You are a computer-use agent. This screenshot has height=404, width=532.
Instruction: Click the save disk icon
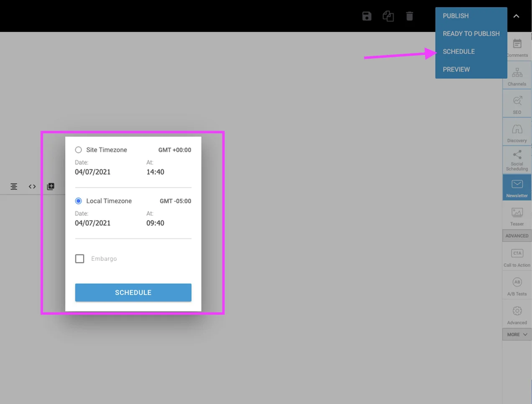click(367, 16)
